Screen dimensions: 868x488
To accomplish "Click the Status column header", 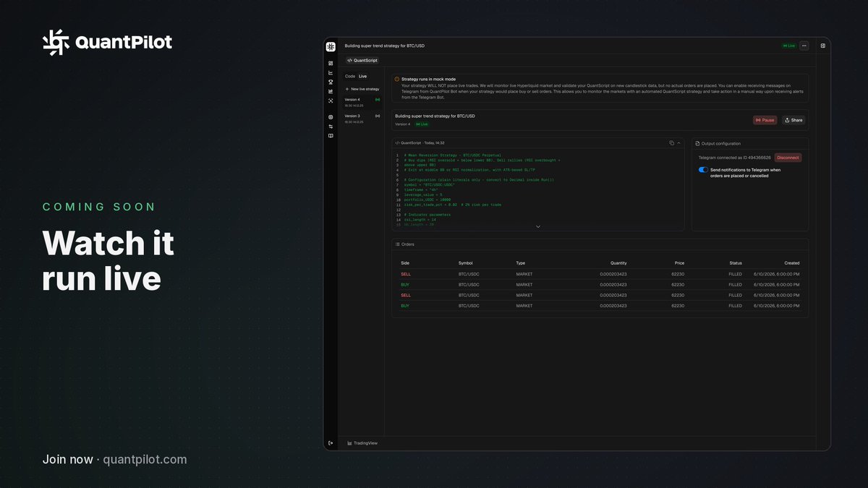I will coord(736,263).
